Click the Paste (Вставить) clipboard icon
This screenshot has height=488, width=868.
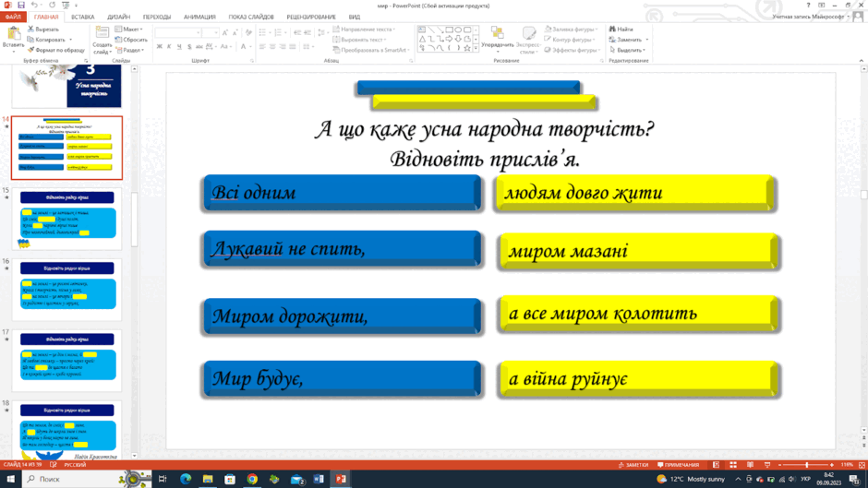pos(13,35)
